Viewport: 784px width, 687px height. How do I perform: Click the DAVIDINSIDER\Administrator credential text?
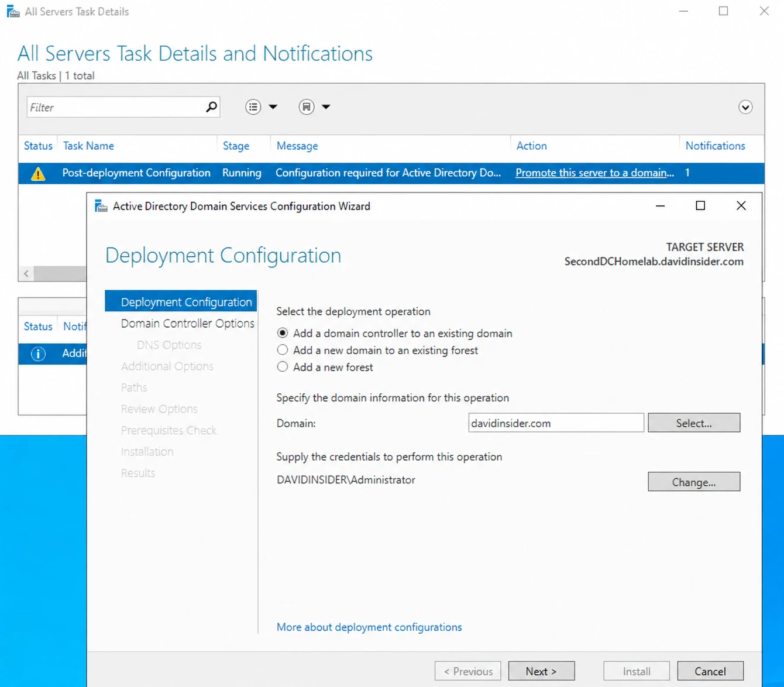point(346,480)
